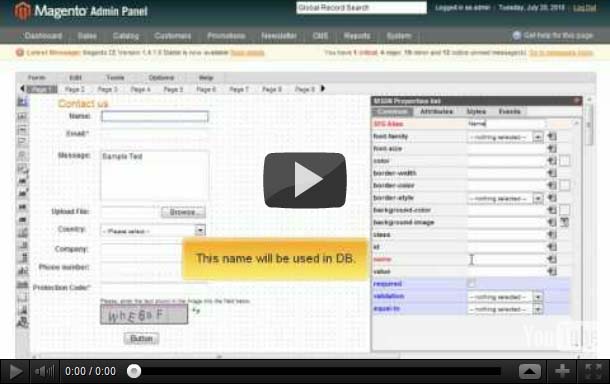Click the apply icon beside the value field
This screenshot has width=610, height=384.
(552, 271)
